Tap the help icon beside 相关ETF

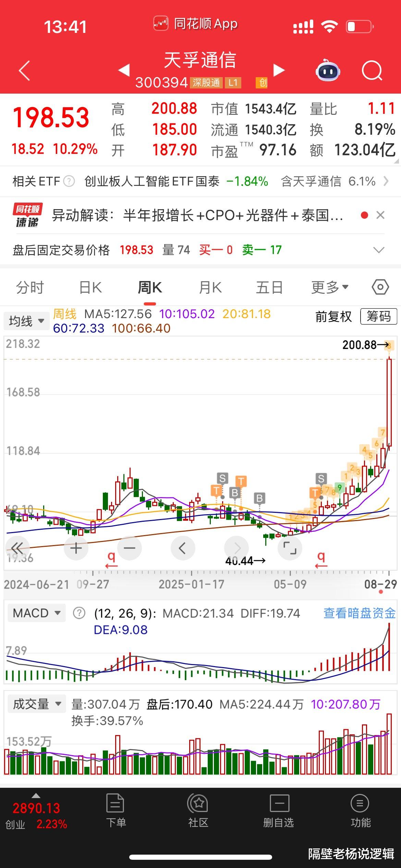pyautogui.click(x=69, y=181)
